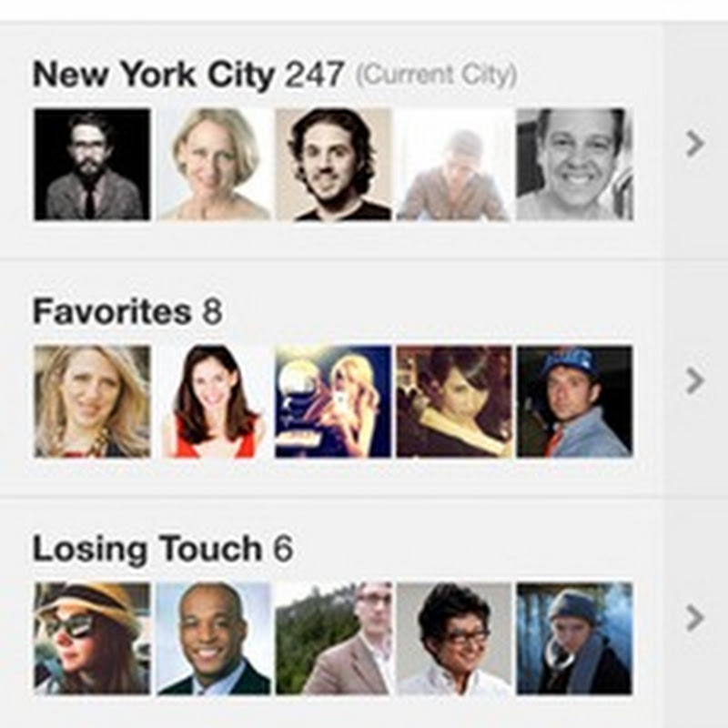Screen dimensions: 728x728
Task: Select man wearing blue baseball cap
Action: pyautogui.click(x=575, y=401)
